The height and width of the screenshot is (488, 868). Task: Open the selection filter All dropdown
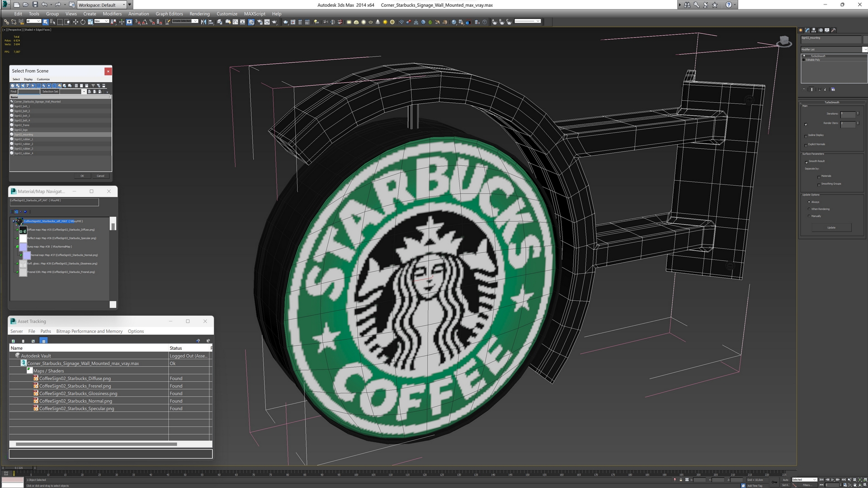click(34, 21)
